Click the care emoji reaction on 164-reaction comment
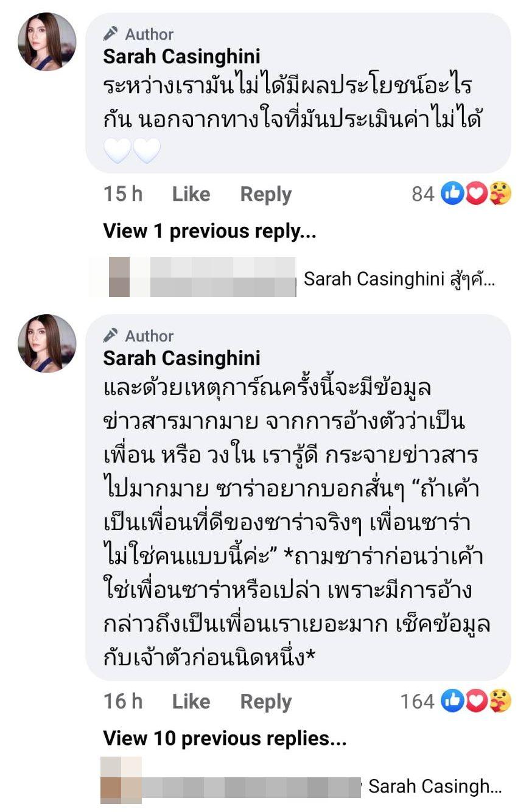The height and width of the screenshot is (812, 529). 500,701
